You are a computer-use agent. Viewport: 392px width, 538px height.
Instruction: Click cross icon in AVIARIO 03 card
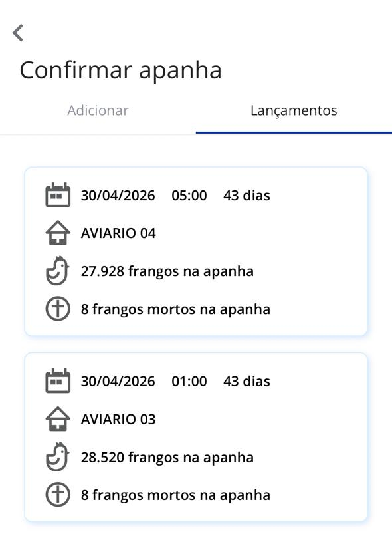[58, 494]
